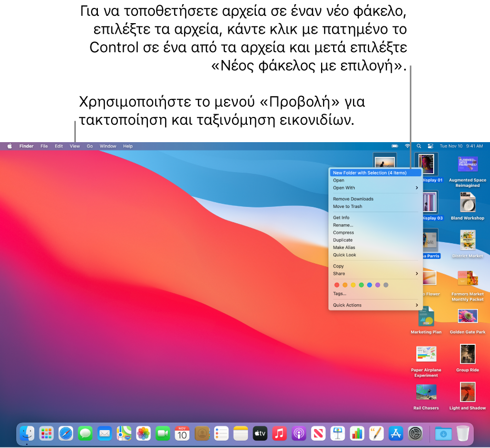Open the Edit menu
This screenshot has height=448, width=490.
pyautogui.click(x=59, y=146)
